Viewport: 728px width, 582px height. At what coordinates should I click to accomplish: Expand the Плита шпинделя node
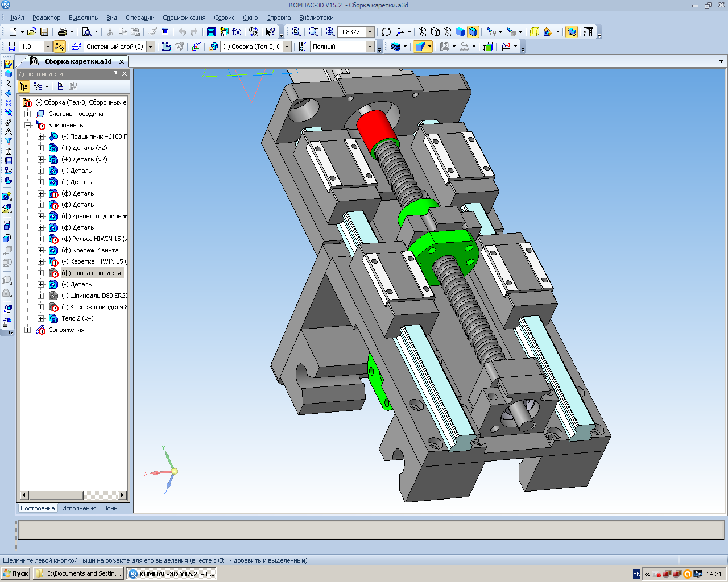point(40,273)
